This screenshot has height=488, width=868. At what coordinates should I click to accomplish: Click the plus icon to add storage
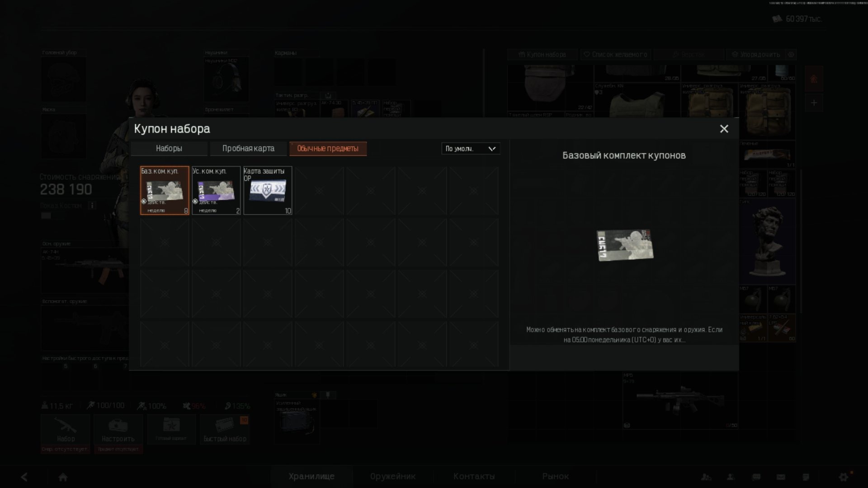click(814, 103)
